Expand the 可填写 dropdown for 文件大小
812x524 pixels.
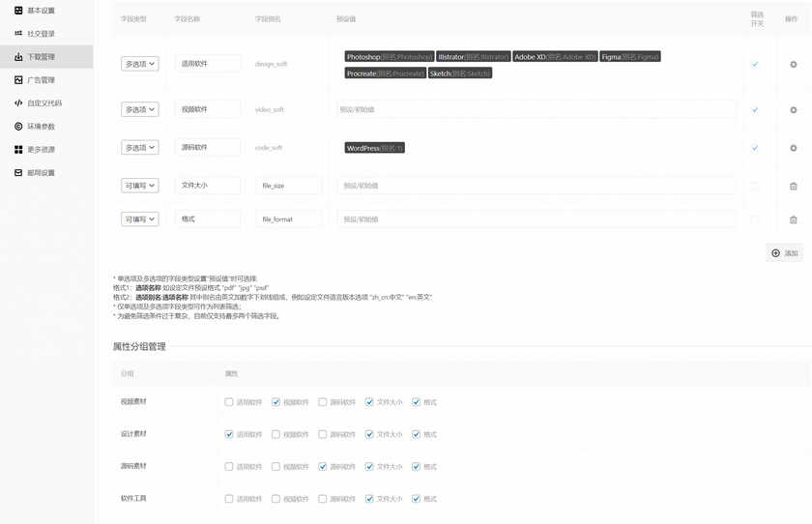pyautogui.click(x=139, y=186)
